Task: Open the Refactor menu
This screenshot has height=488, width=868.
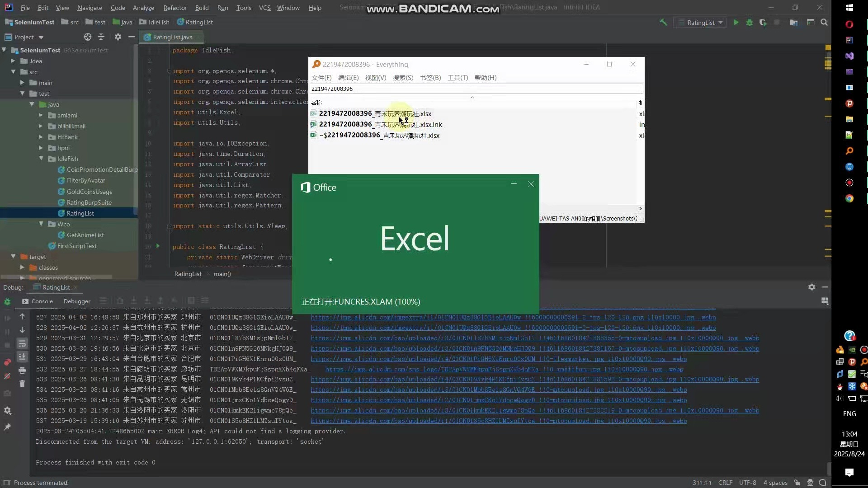Action: point(175,8)
